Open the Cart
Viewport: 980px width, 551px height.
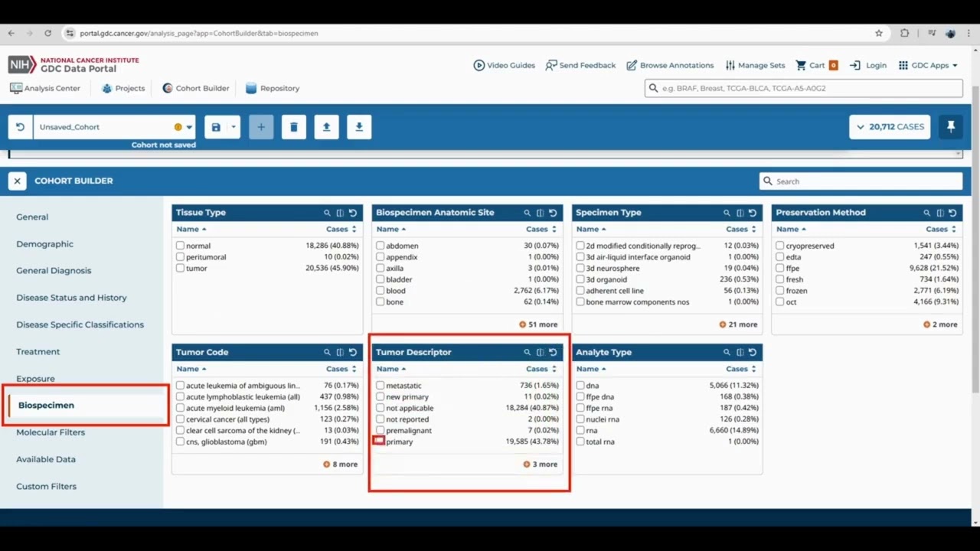tap(817, 65)
